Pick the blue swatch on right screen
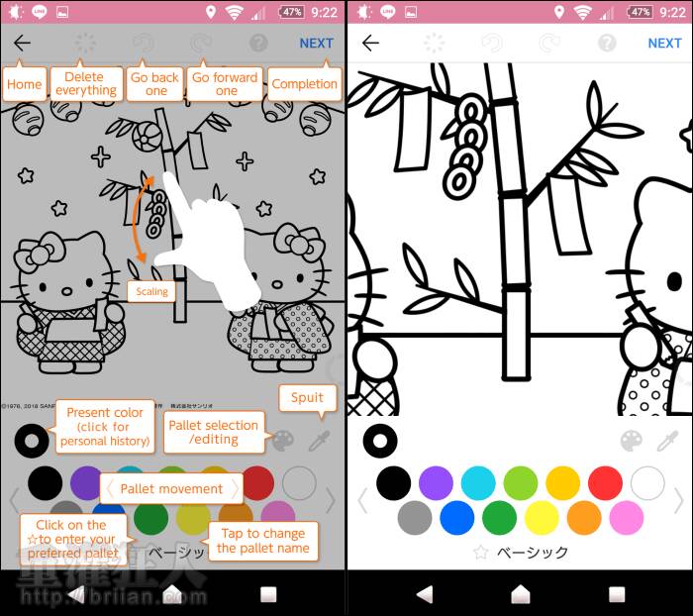Screen dimensions: 693x616 click(457, 518)
